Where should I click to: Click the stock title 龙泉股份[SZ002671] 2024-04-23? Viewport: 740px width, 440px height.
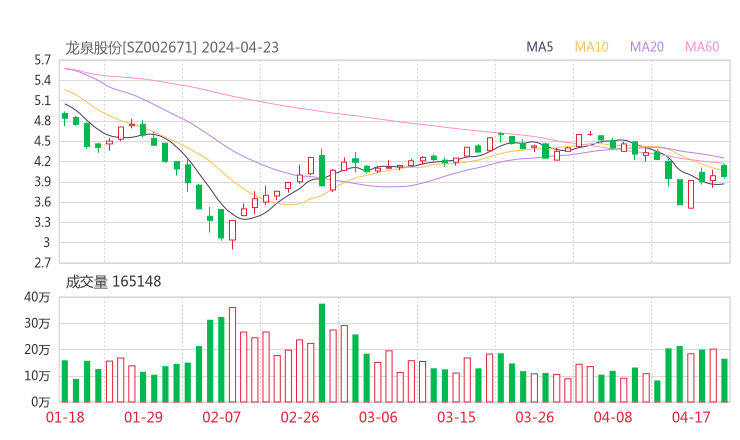(172, 48)
